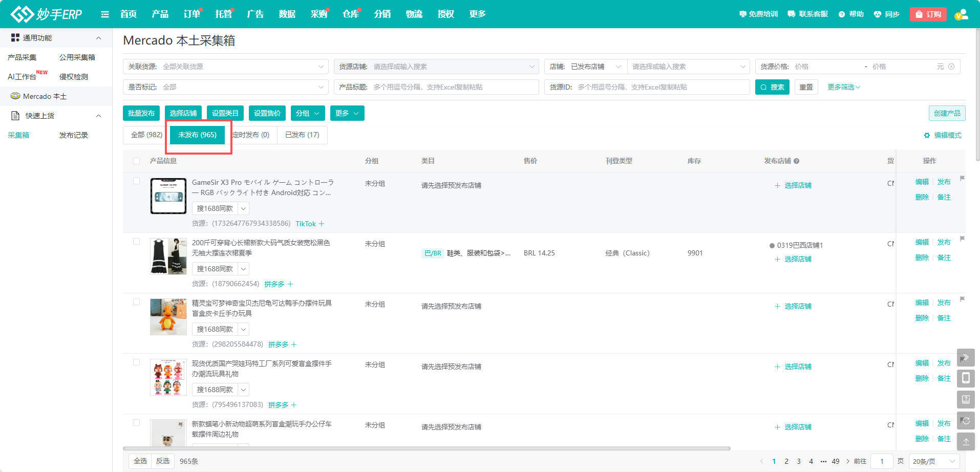Expand the 更多筛选 filter options

[x=843, y=87]
